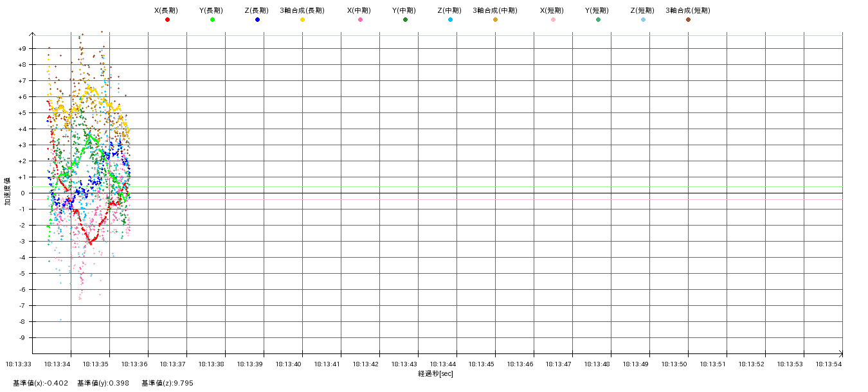Click the orange 3軸合成(中期) legend dot
868x392 pixels.
(495, 20)
